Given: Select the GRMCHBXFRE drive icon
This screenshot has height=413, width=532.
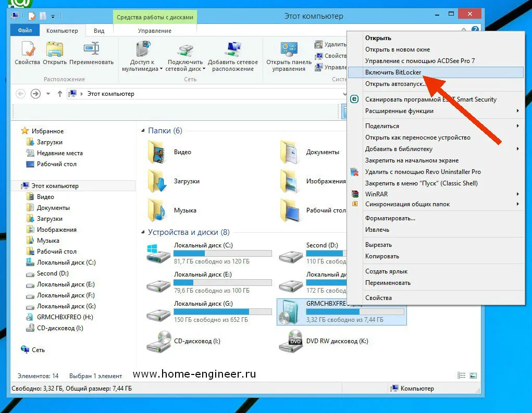Looking at the screenshot, I should coord(289,312).
